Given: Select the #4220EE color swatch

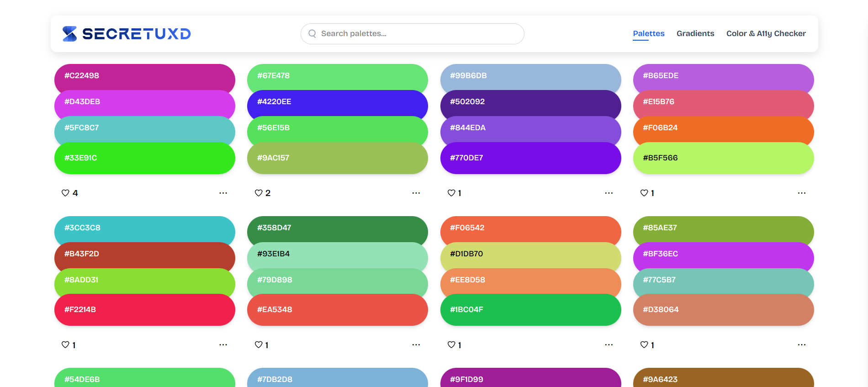Looking at the screenshot, I should coord(338,105).
